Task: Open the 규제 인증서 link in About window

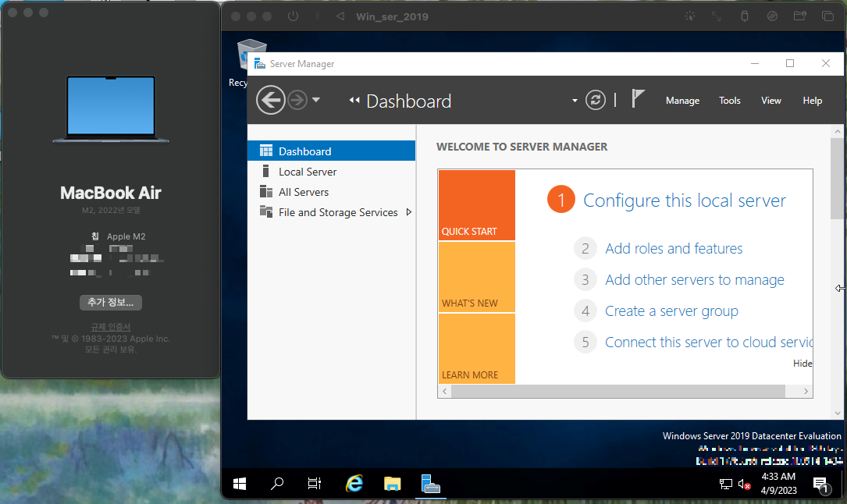Action: click(111, 327)
